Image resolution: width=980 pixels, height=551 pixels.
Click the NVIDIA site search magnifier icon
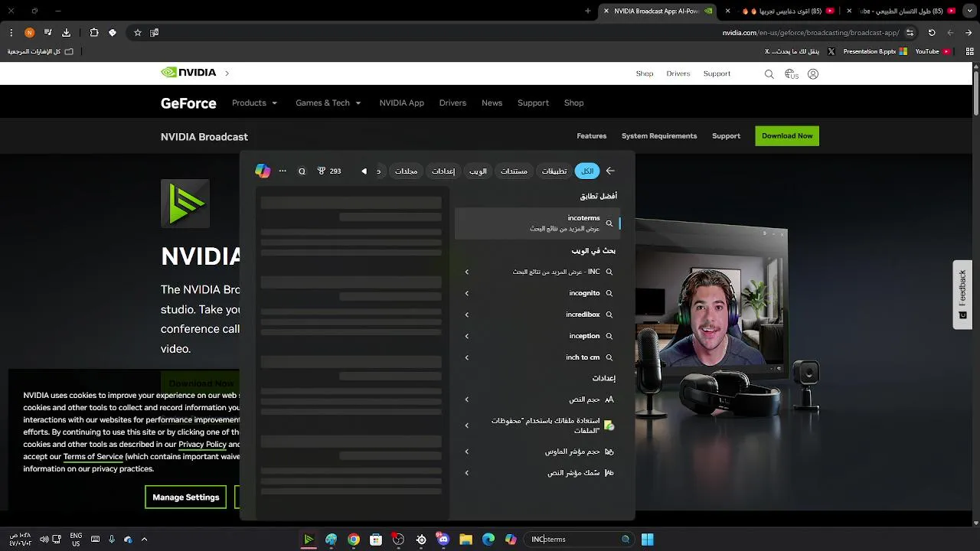tap(769, 74)
